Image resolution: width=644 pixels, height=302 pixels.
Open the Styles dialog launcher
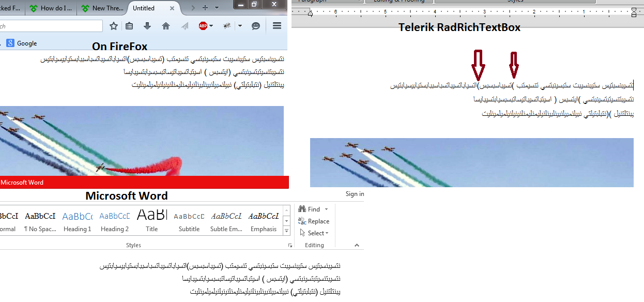289,246
